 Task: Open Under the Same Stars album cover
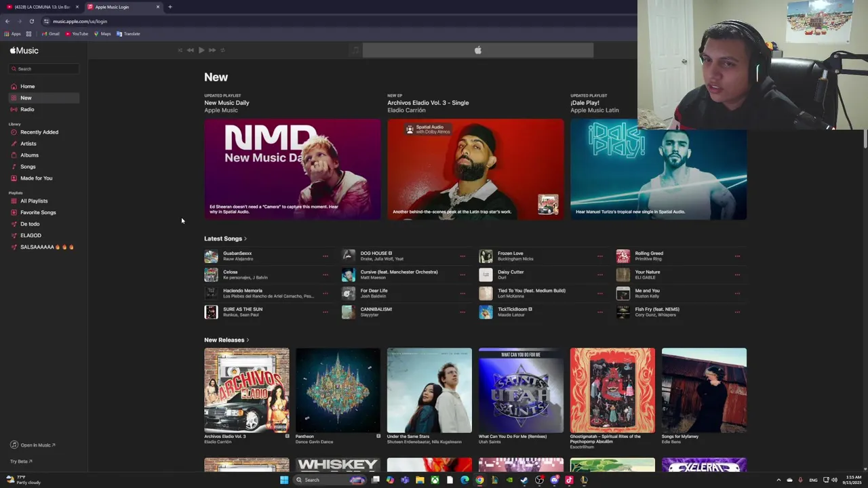point(429,390)
